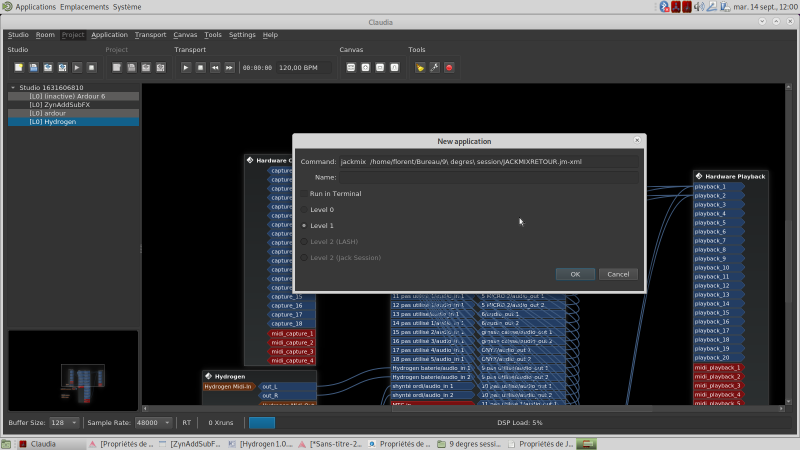Viewport: 800px width, 450px height.
Task: Click the greyed-out Save Project floppy icon
Action: click(132, 67)
